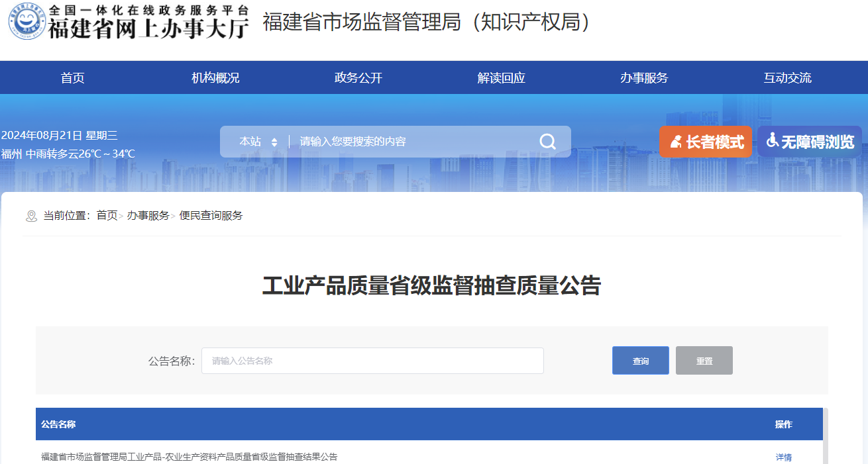
Task: Select 解读回应 in navigation bar
Action: [502, 77]
